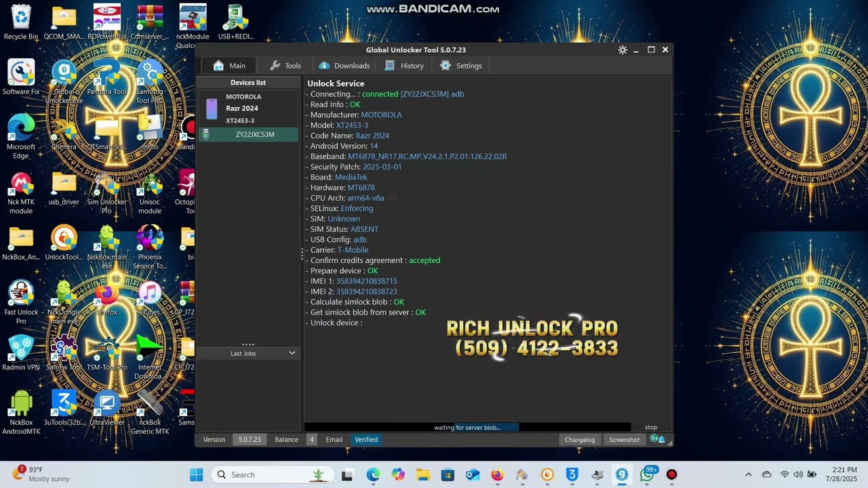Image resolution: width=868 pixels, height=488 pixels.
Task: Click the 5.0.7.23 version value
Action: tap(249, 440)
